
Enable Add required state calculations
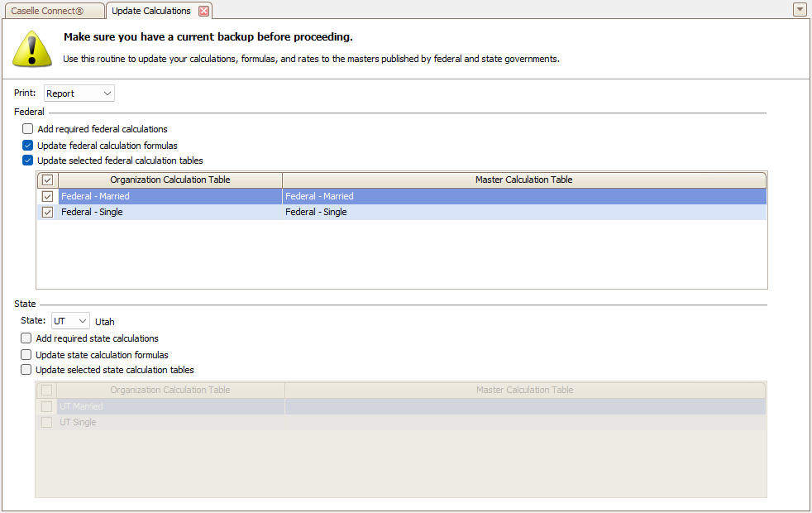click(x=27, y=338)
